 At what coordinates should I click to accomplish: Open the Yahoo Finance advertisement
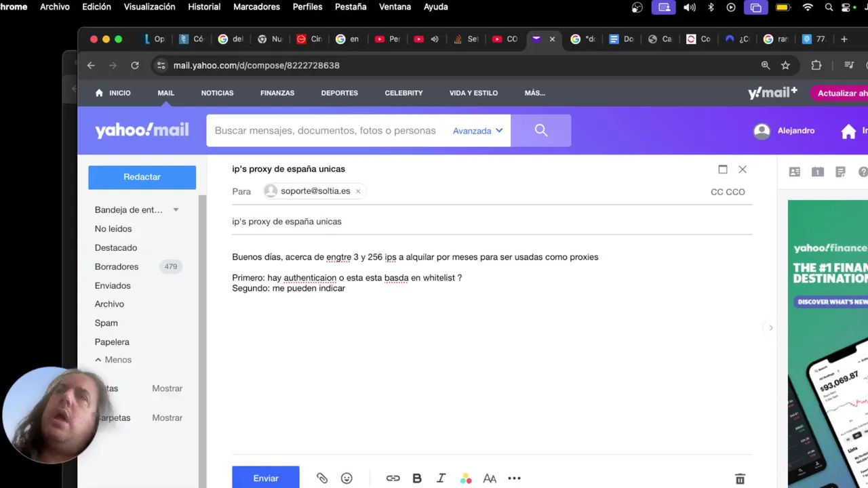(828, 344)
